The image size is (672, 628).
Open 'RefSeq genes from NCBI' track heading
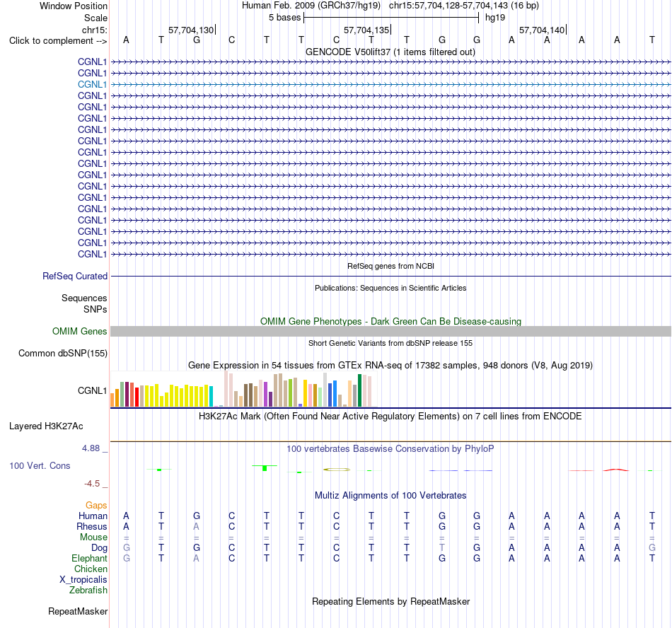click(x=390, y=266)
